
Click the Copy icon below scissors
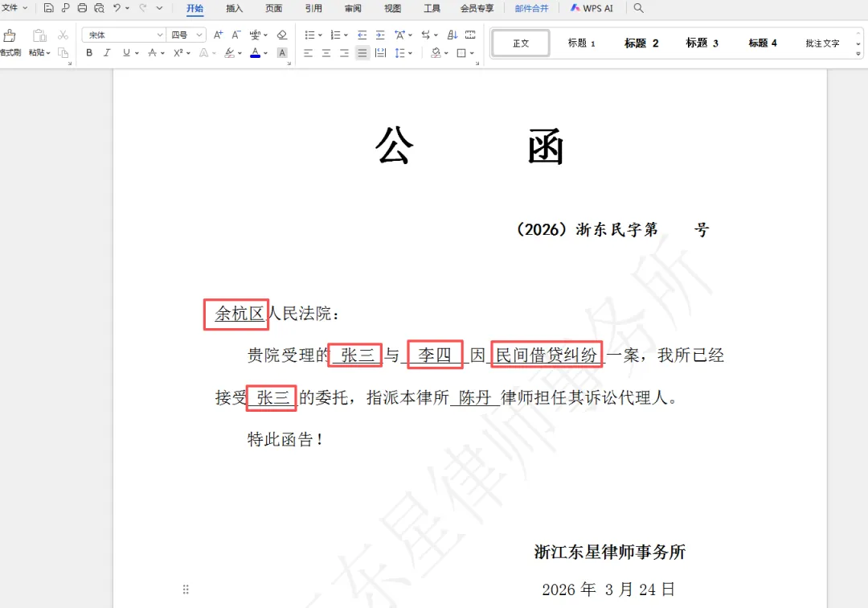(x=63, y=52)
